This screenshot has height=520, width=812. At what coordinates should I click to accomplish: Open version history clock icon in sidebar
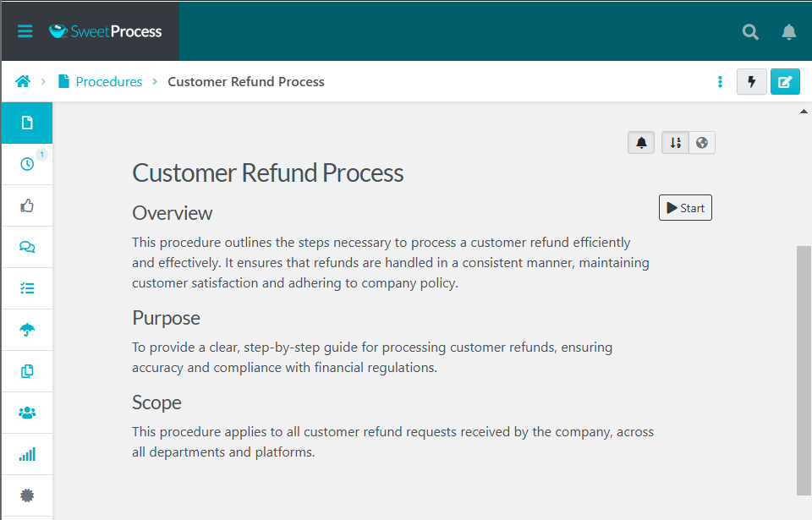pyautogui.click(x=27, y=164)
